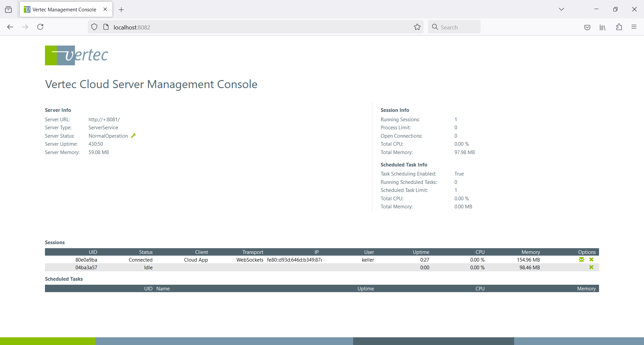Open the Firefox extensions puzzle icon

click(619, 27)
